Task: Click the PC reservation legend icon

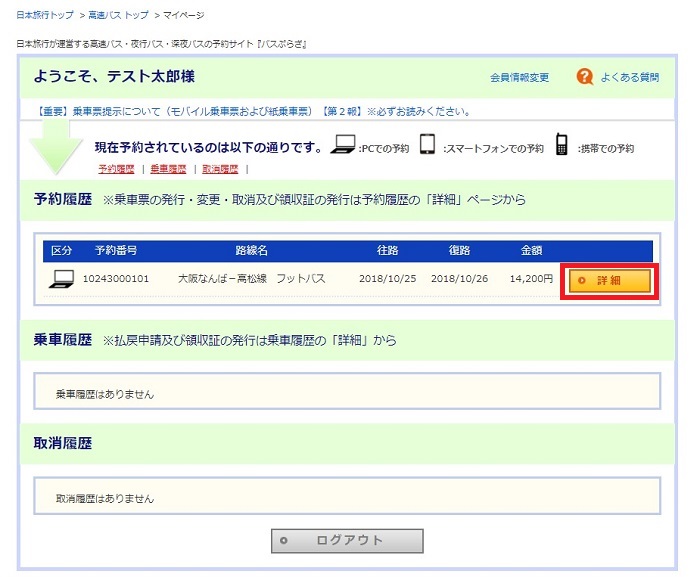Action: pos(344,146)
